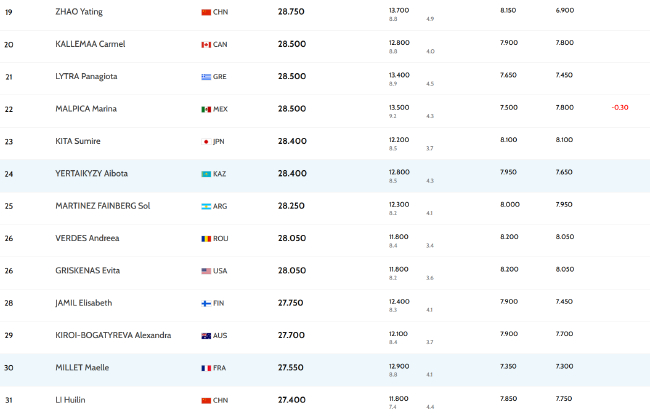
Task: Click the Canada flag icon for KALLEMAA Carmel
Action: tap(206, 45)
